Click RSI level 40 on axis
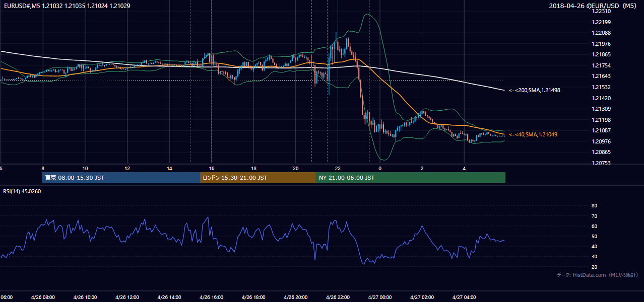 (594, 246)
